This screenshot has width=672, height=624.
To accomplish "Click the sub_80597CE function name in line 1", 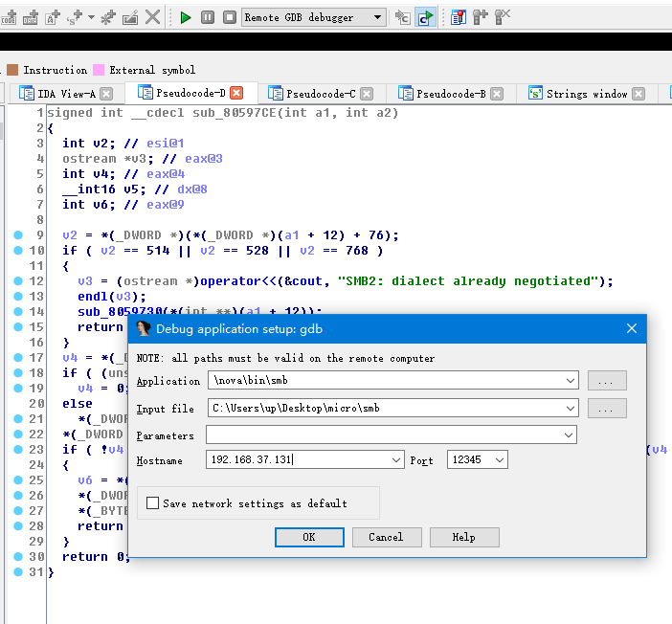I will pyautogui.click(x=234, y=113).
